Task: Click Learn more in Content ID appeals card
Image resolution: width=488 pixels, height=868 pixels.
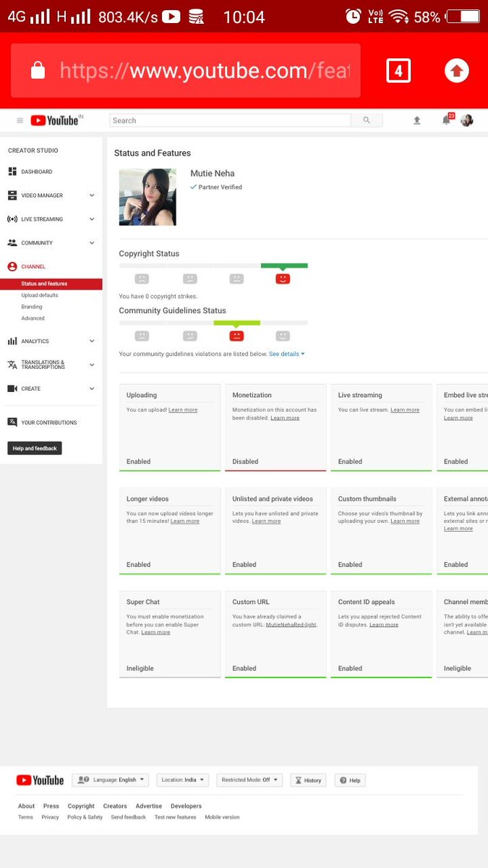Action: pos(384,624)
